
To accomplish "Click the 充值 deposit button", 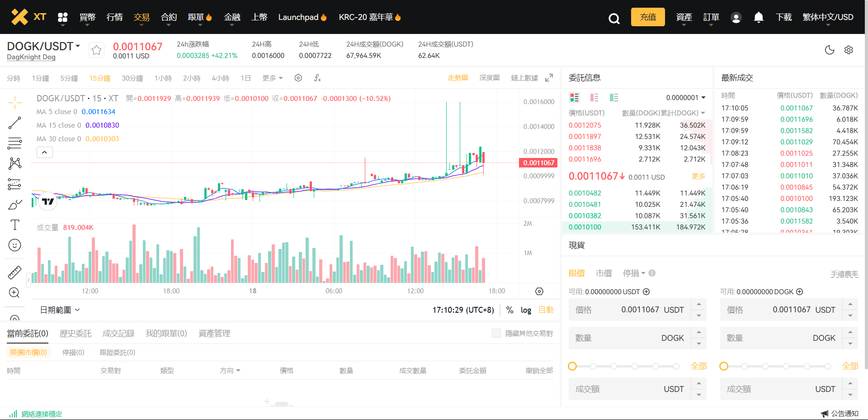I will click(648, 17).
